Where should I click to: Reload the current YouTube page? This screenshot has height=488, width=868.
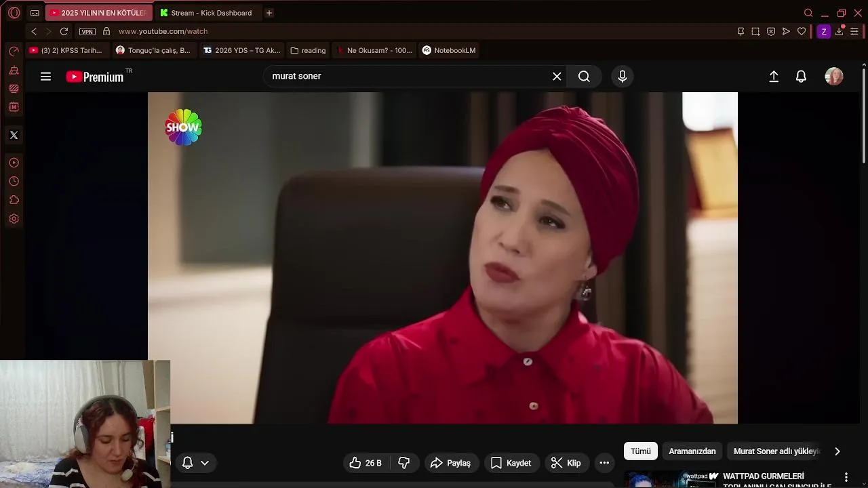64,31
